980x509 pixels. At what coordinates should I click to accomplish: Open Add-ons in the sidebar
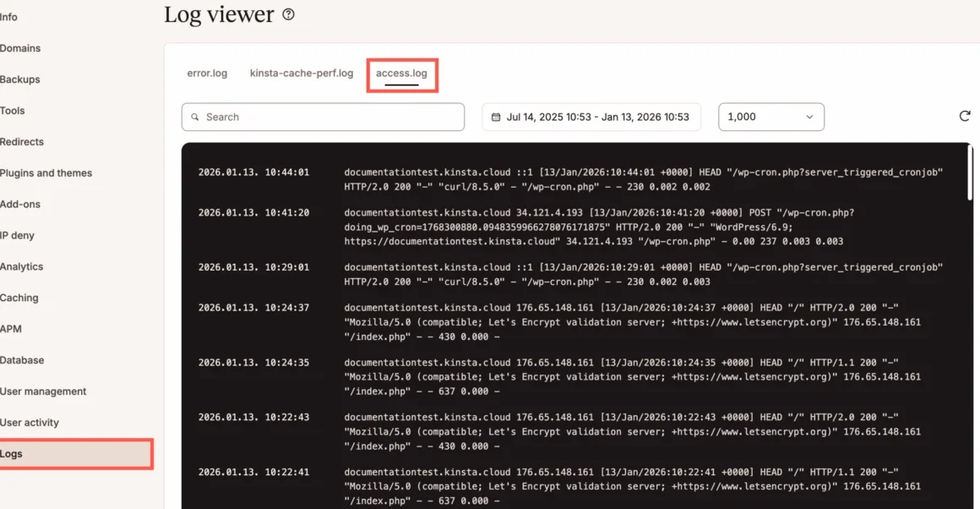(x=20, y=205)
